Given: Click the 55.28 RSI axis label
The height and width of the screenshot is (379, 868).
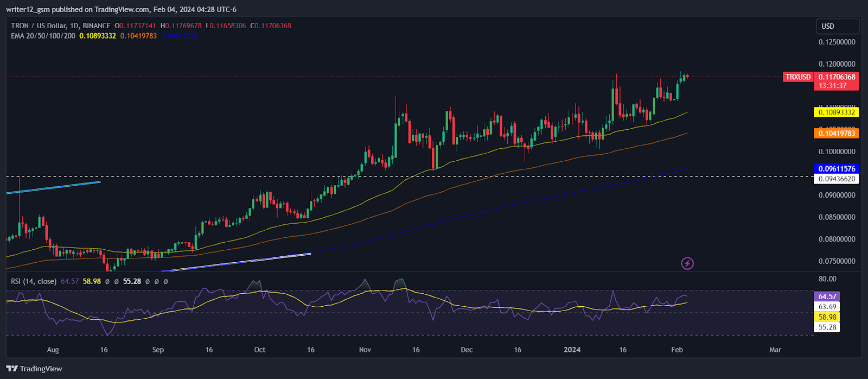Looking at the screenshot, I should (x=827, y=327).
